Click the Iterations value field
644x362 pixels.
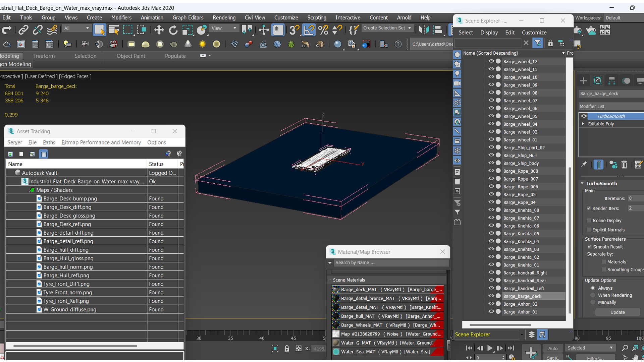(636, 198)
